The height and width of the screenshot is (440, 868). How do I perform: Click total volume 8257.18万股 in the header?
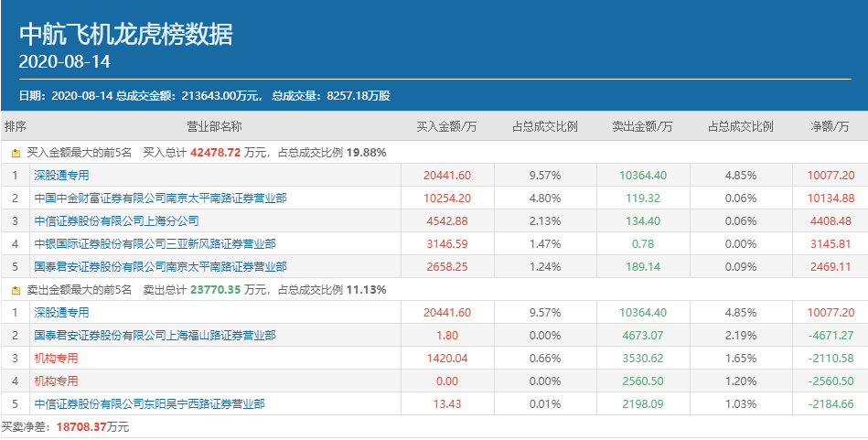tap(359, 96)
